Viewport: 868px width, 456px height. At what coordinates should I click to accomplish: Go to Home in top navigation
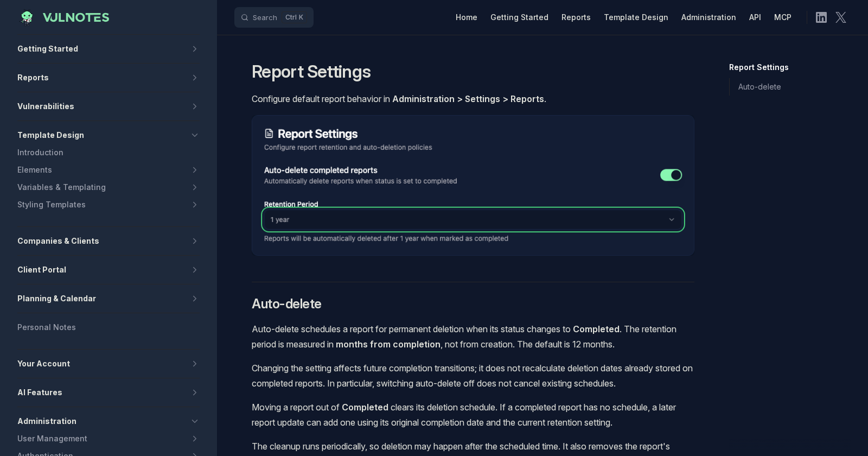[x=467, y=17]
